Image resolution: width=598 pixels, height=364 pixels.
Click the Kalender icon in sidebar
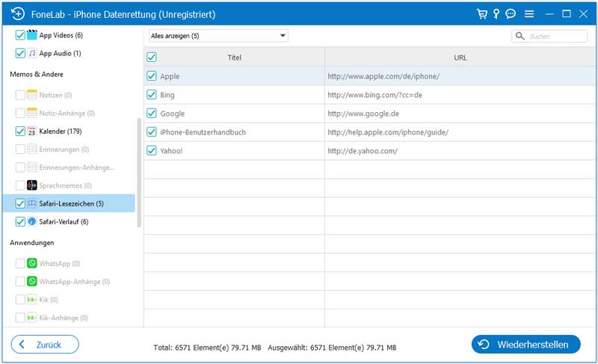point(32,131)
